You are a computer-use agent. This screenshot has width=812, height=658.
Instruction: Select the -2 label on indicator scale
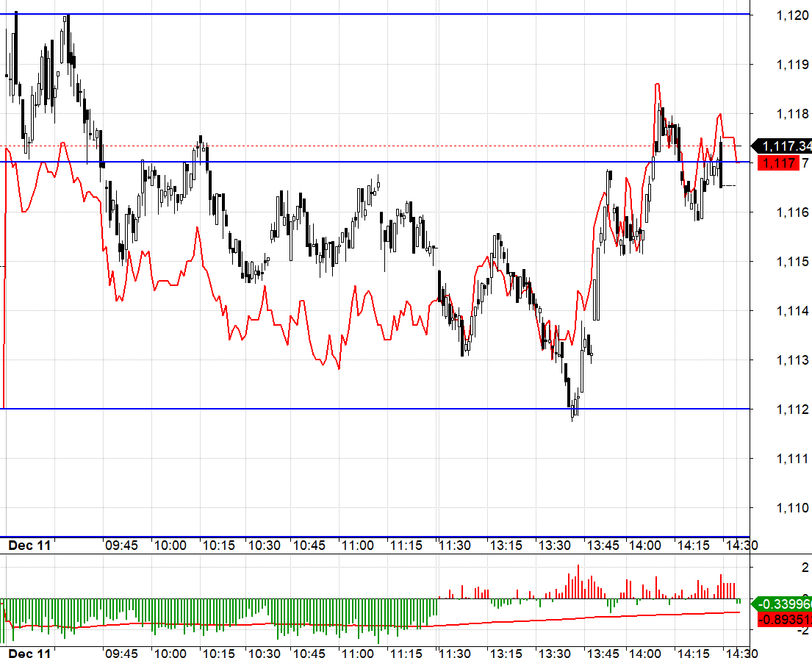802,630
